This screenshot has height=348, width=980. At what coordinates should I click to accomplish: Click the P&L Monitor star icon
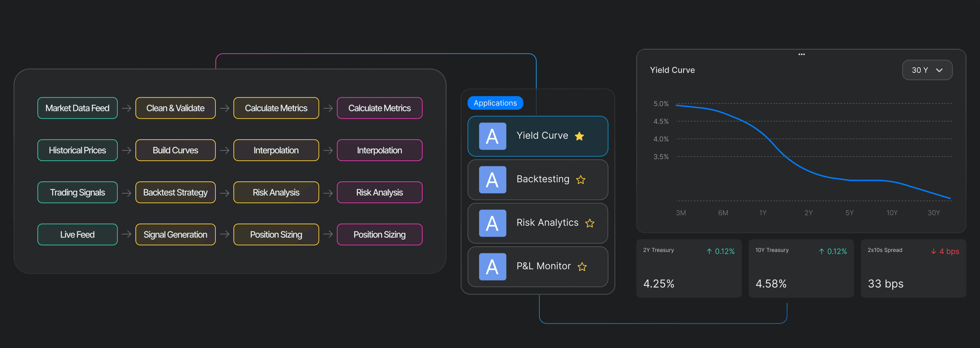click(x=582, y=267)
